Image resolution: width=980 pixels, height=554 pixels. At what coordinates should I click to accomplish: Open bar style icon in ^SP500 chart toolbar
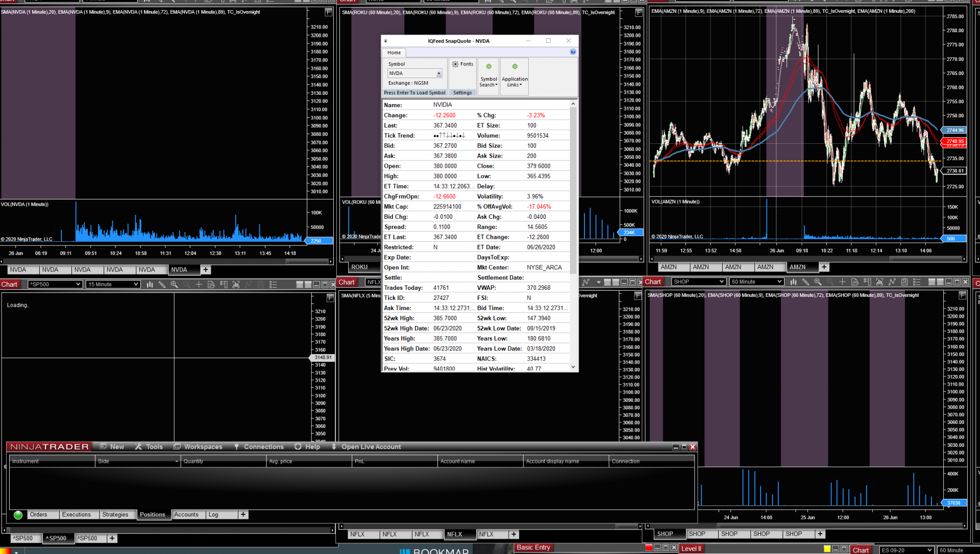pos(150,285)
